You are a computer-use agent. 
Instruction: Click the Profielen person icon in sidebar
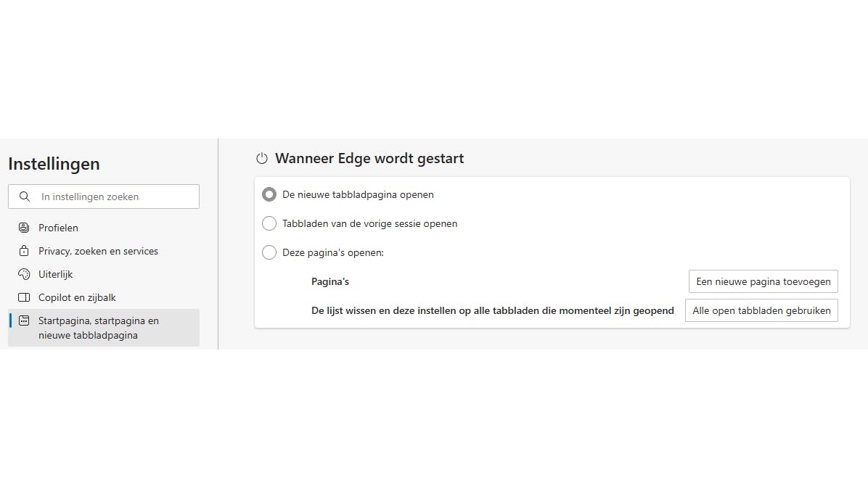[x=25, y=228]
